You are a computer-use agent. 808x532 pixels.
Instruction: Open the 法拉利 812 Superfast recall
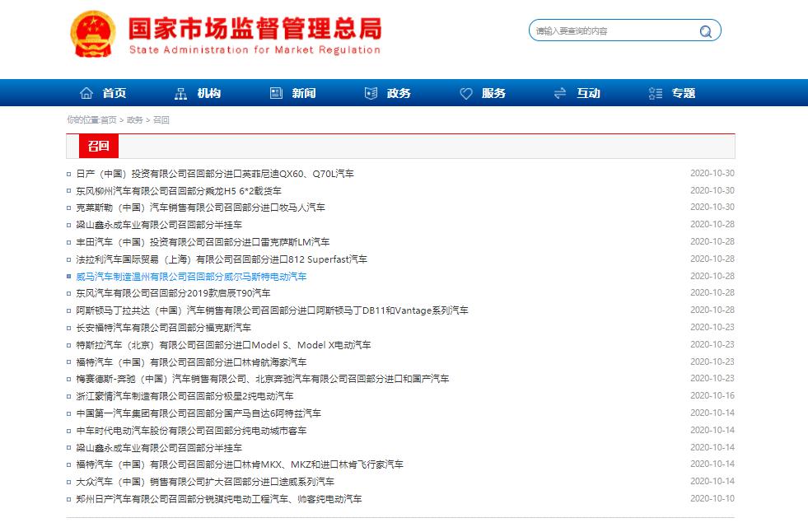[222, 259]
